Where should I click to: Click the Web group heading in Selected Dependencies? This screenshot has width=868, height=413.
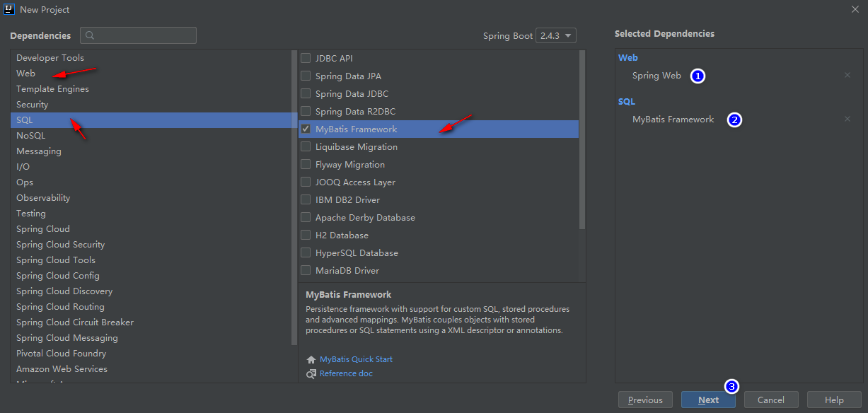(x=628, y=58)
